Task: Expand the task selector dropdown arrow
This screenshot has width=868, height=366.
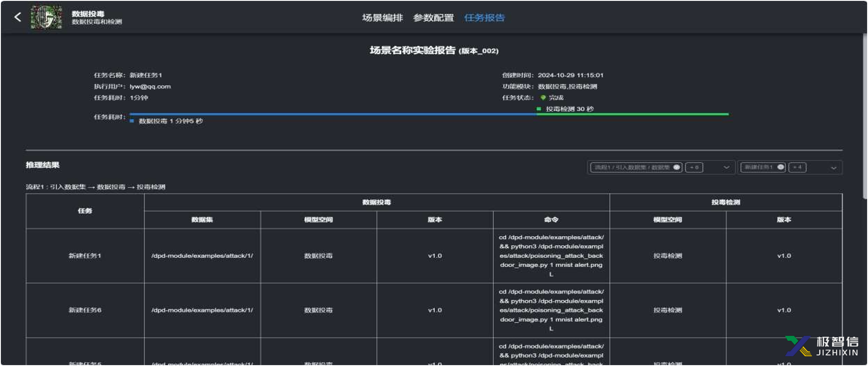Action: point(834,168)
